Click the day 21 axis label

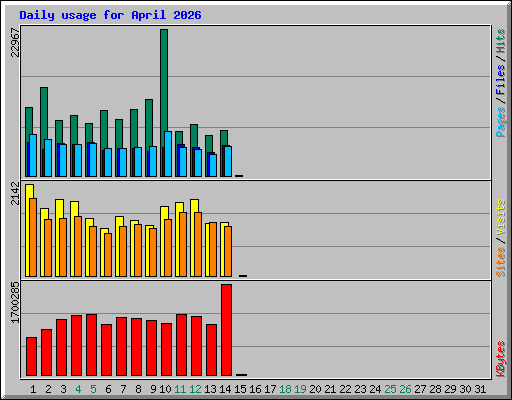pyautogui.click(x=330, y=389)
